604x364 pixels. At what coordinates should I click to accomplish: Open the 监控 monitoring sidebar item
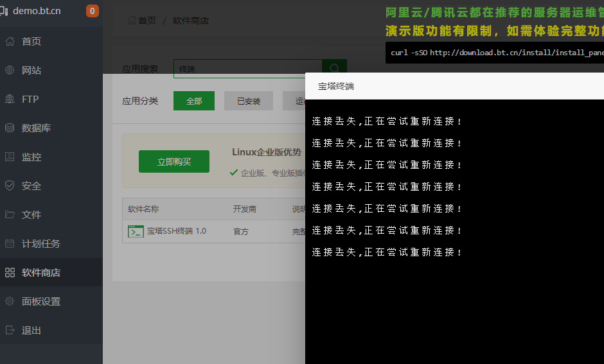pyautogui.click(x=51, y=157)
